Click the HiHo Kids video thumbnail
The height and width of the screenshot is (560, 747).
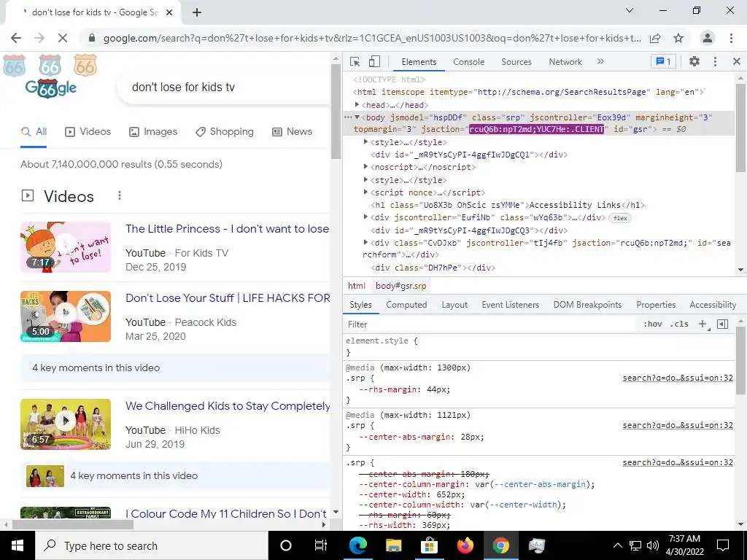coord(66,424)
